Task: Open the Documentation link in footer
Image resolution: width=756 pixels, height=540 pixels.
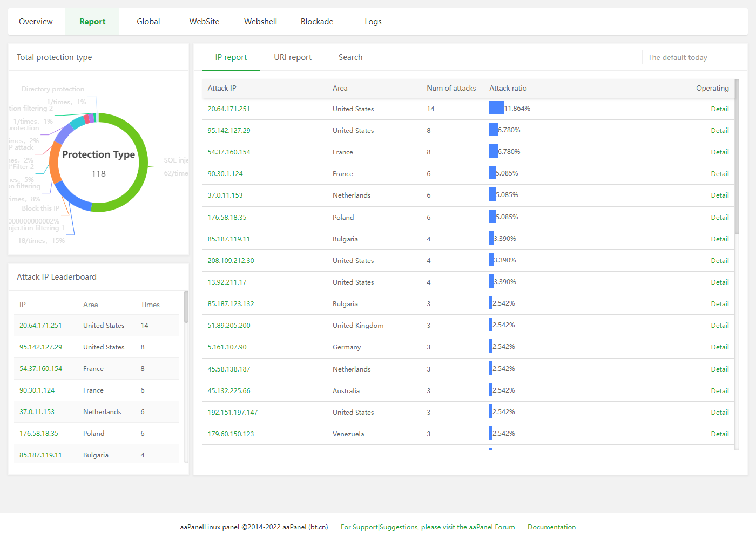Action: tap(551, 527)
